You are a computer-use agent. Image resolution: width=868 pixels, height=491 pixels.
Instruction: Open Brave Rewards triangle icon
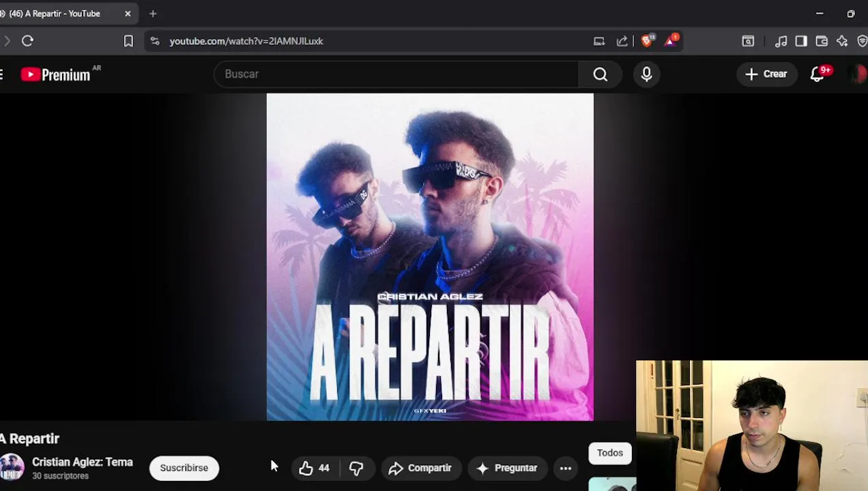coord(671,41)
